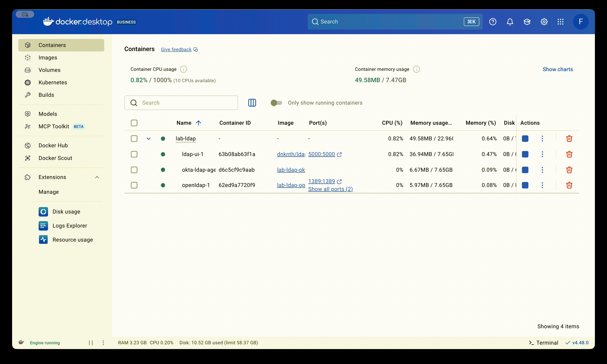Stop the openldap-1 container
This screenshot has width=607, height=364.
pyautogui.click(x=525, y=185)
